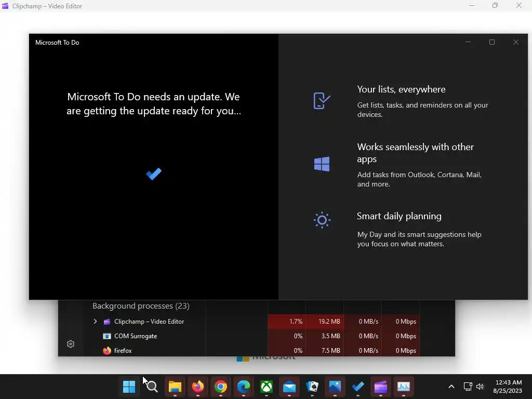The width and height of the screenshot is (532, 399).
Task: Select Clipchamp – Video Editor process in Task Manager
Action: tap(149, 321)
